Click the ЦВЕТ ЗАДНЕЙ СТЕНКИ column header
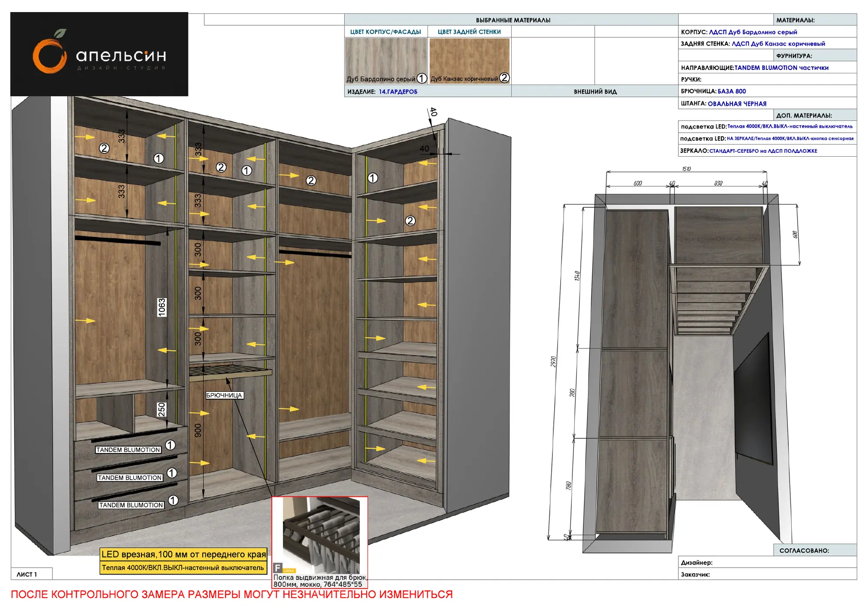This screenshot has width=868, height=614. point(469,32)
